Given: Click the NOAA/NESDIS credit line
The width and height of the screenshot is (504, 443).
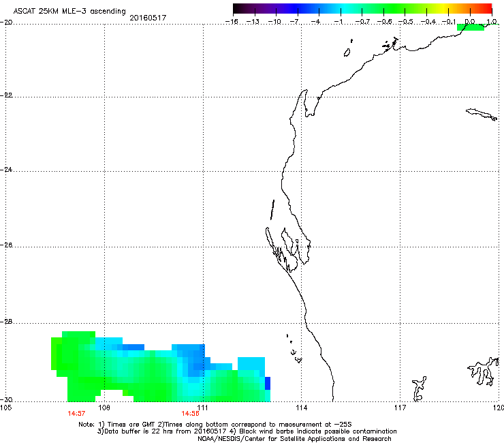Looking at the screenshot, I should click(294, 439).
